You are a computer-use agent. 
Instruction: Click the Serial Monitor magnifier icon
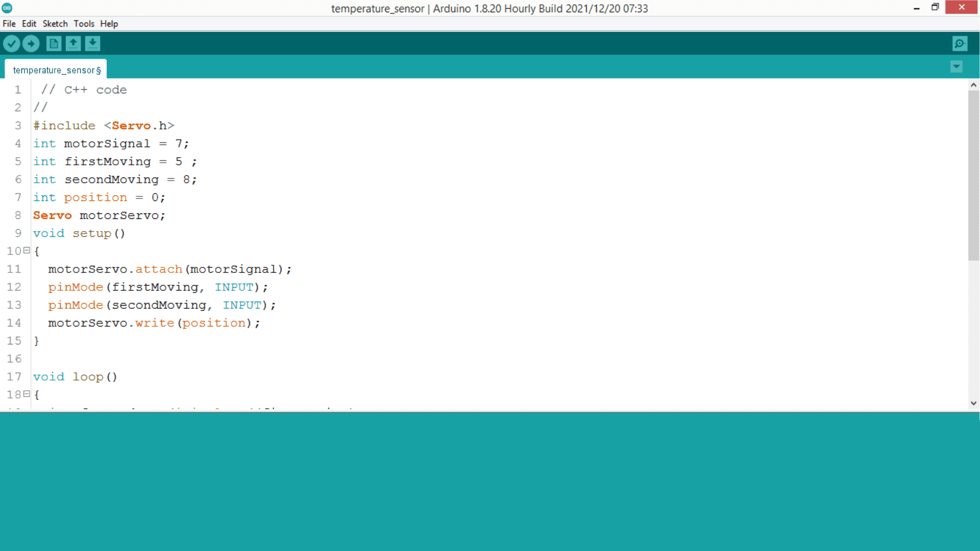(961, 43)
